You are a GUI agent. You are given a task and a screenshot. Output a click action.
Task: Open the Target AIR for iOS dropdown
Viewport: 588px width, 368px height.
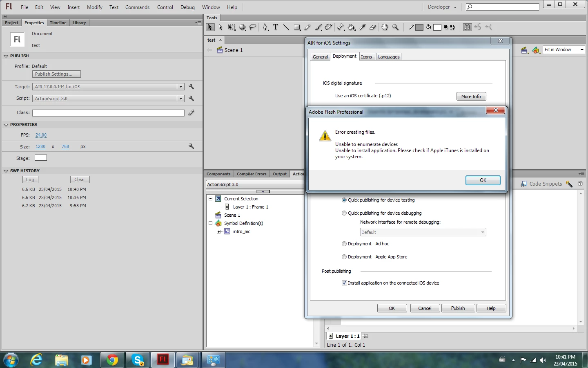(180, 87)
